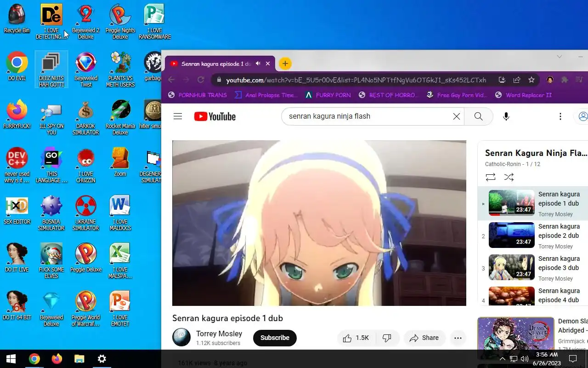Open the tab search chevron in title bar
The height and width of the screenshot is (368, 588).
(x=559, y=57)
